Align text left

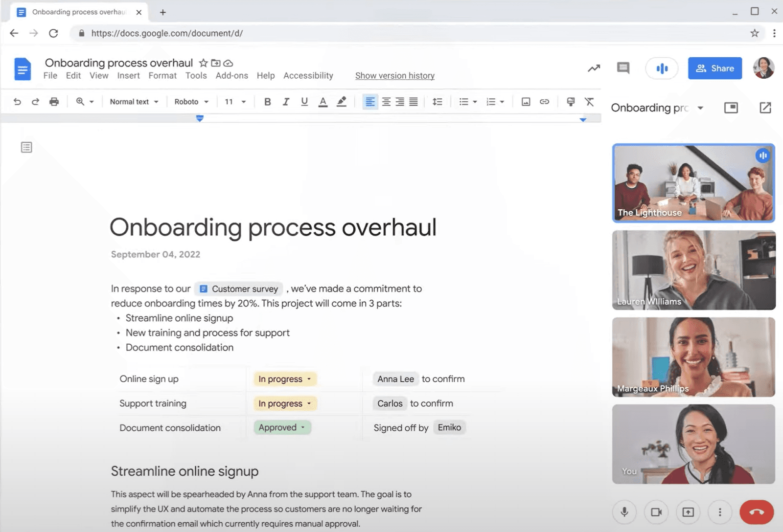(x=370, y=102)
